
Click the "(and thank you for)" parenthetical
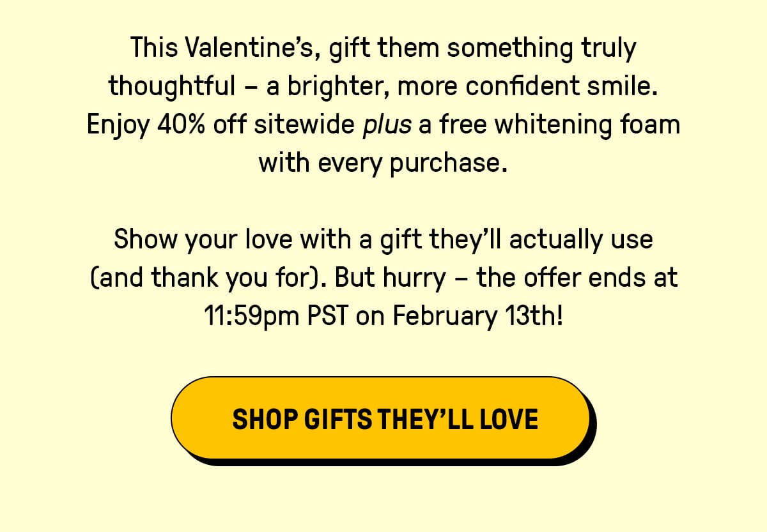tap(209, 278)
